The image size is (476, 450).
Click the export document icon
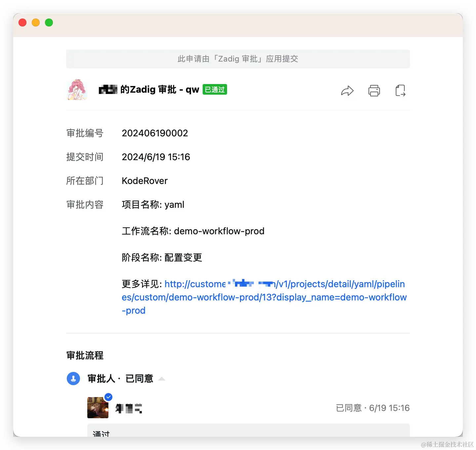coord(400,90)
